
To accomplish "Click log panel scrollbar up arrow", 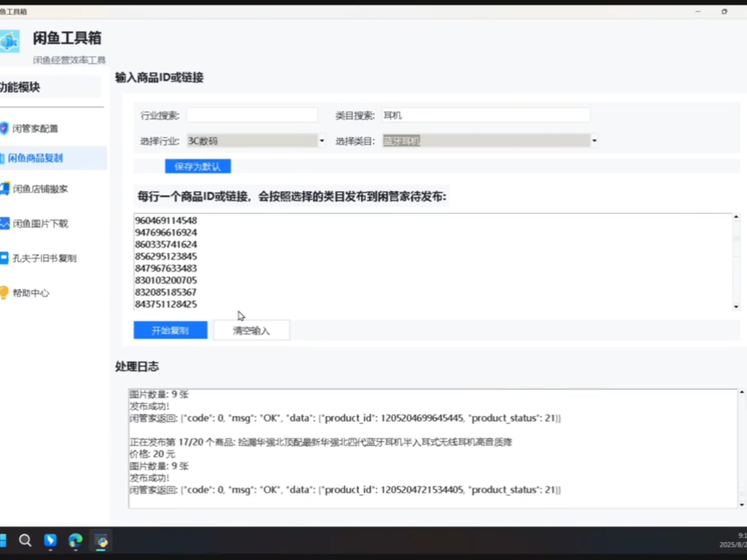I will [742, 392].
